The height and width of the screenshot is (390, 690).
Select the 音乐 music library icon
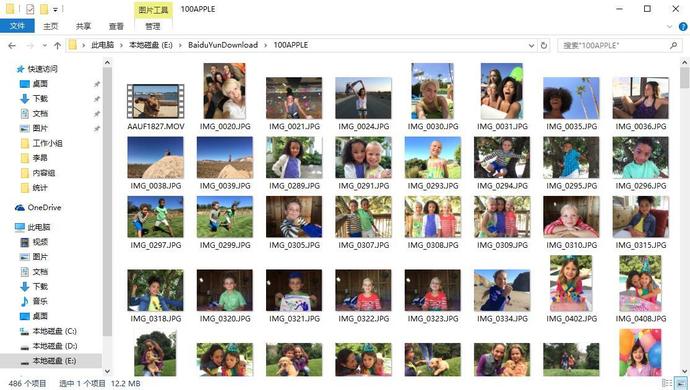25,301
